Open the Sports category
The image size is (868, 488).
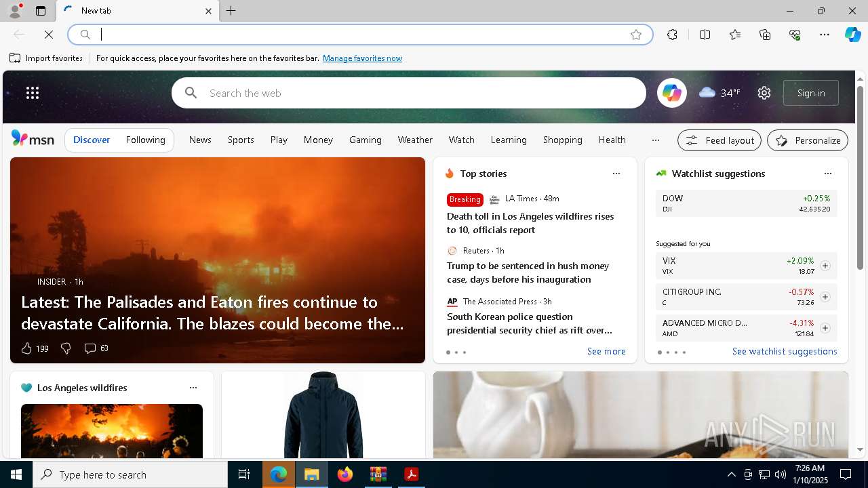[241, 140]
